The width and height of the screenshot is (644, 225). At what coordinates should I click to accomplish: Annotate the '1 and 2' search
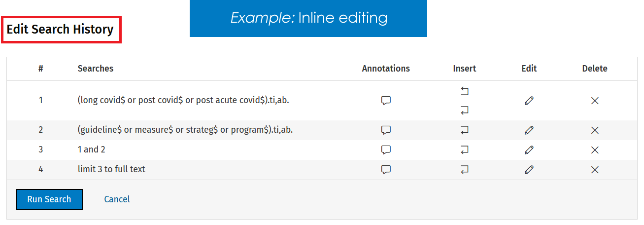(386, 150)
